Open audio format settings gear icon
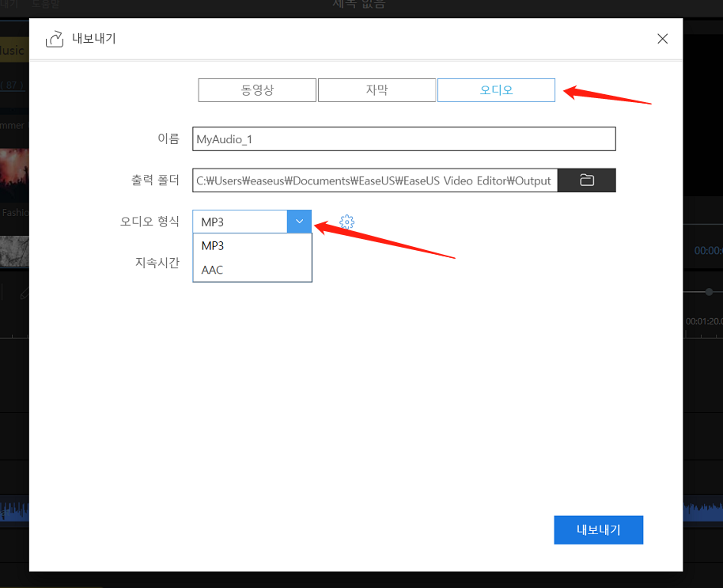Screen dimensions: 723x588 pyautogui.click(x=346, y=222)
